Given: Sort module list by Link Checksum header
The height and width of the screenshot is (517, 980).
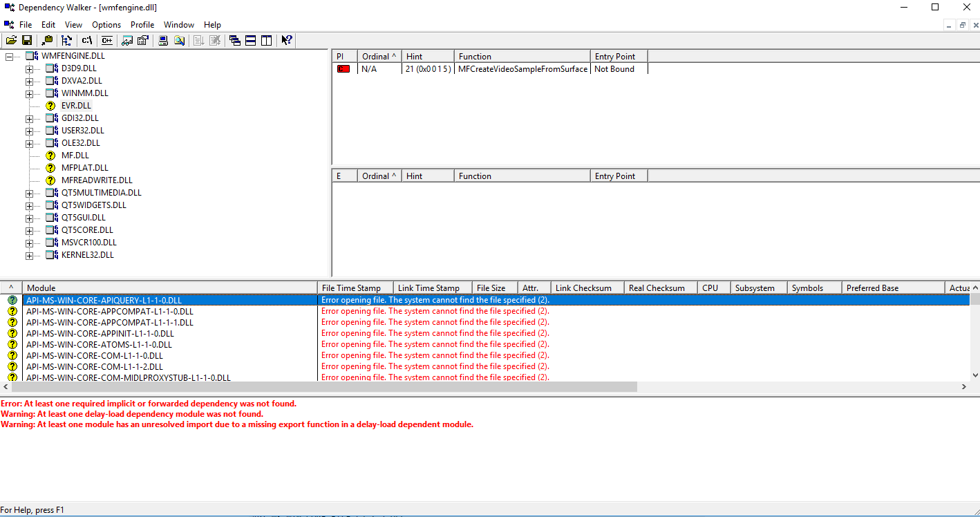Looking at the screenshot, I should [x=587, y=288].
